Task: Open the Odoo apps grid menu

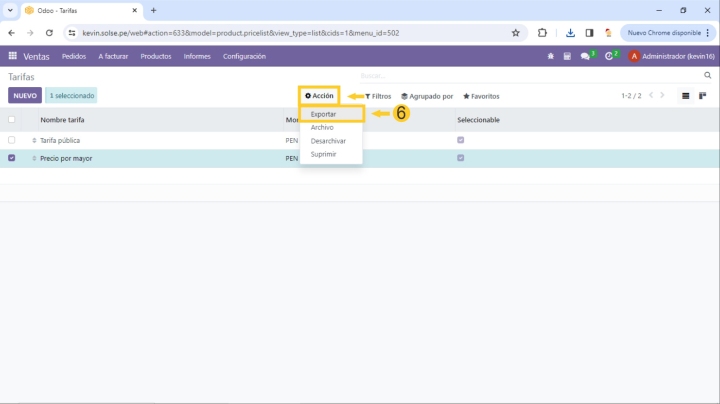Action: click(x=13, y=56)
